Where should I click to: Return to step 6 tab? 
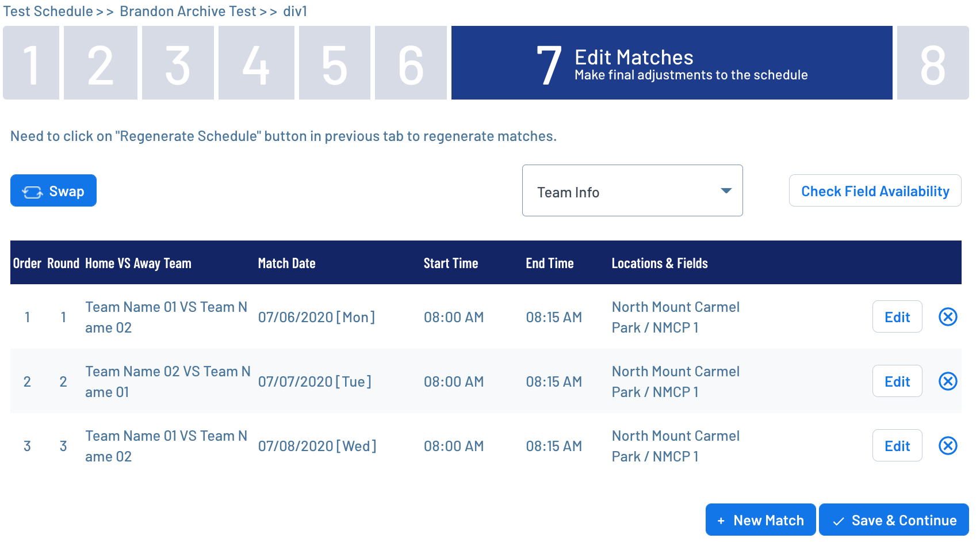411,63
